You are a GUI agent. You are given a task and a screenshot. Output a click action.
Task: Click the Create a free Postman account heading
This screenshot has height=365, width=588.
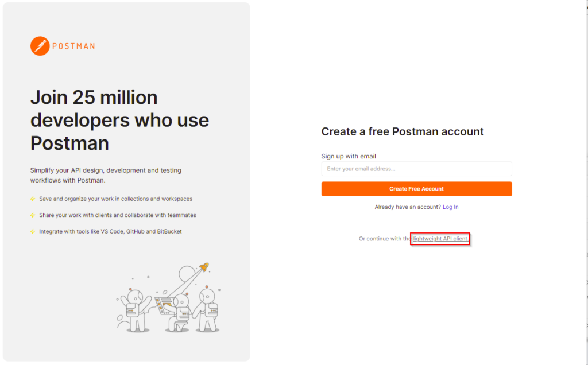pyautogui.click(x=403, y=131)
